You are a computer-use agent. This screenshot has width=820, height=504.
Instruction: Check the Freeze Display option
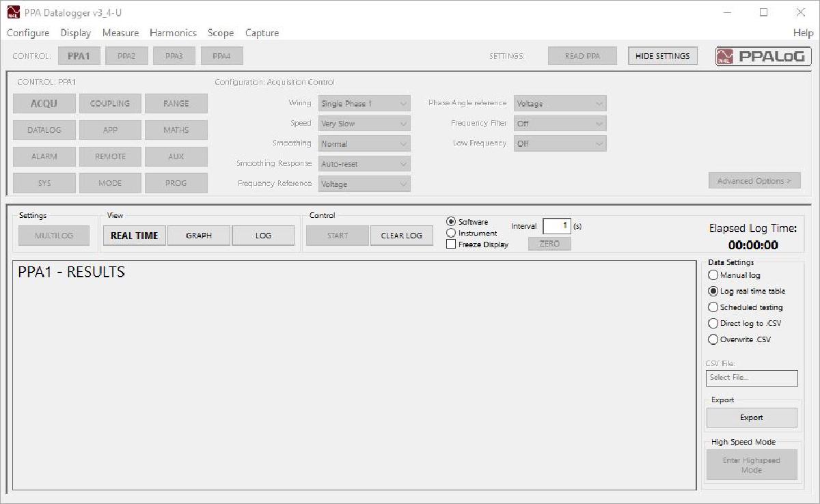point(451,242)
